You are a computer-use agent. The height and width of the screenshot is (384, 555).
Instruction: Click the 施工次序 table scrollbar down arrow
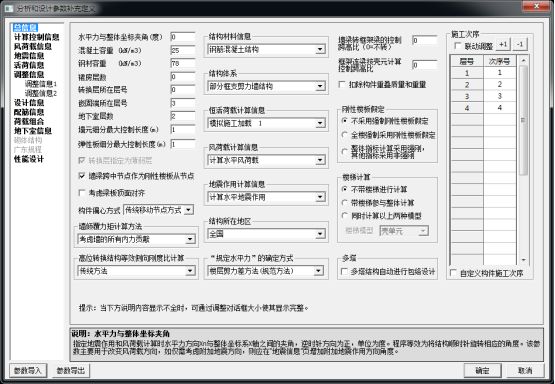pyautogui.click(x=523, y=260)
